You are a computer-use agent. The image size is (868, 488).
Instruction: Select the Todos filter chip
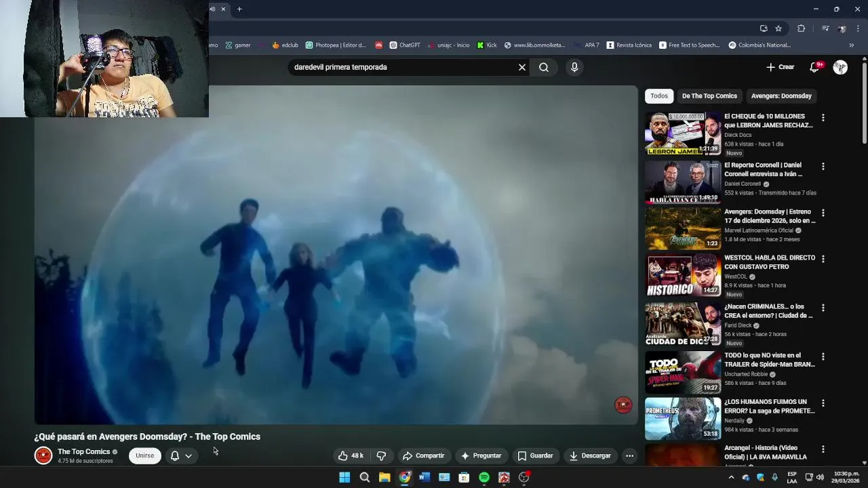point(659,96)
